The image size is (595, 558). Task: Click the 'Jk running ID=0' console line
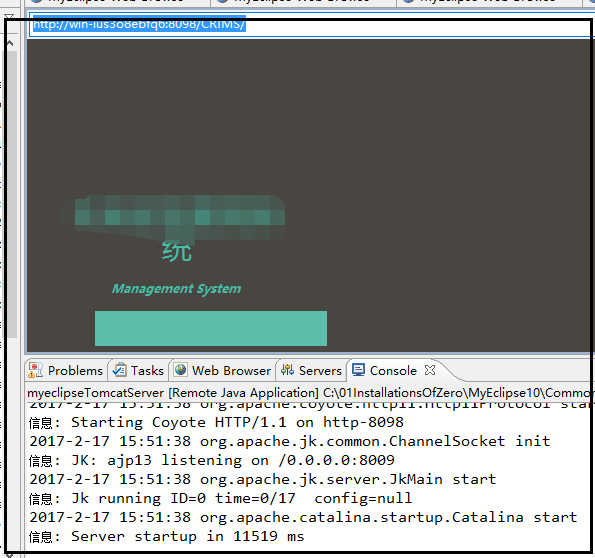220,498
